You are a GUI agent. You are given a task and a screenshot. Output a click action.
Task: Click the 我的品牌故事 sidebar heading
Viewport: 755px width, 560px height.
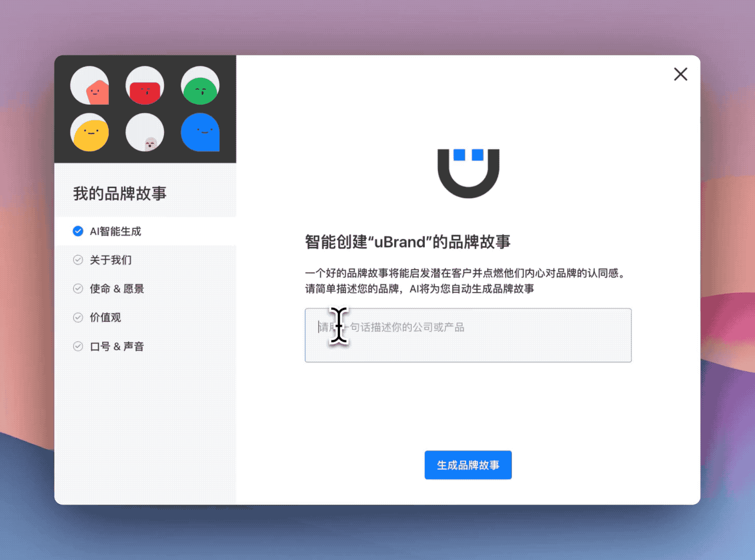120,194
